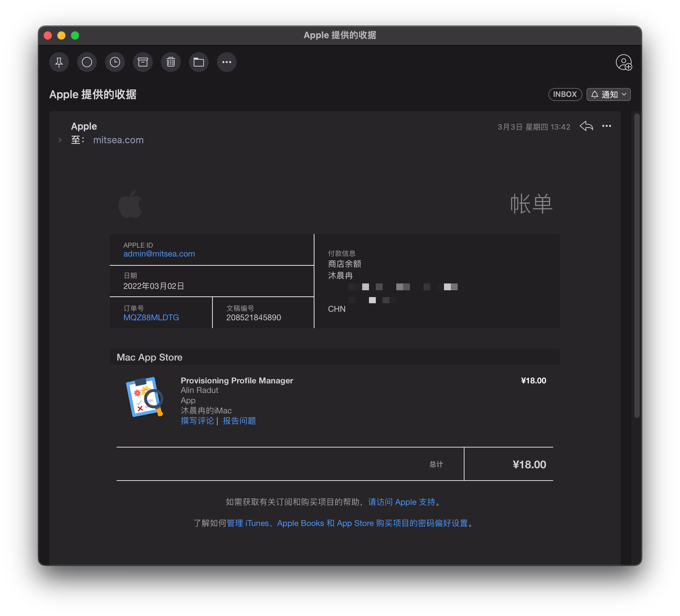Click 报告问题 report problem link
The image size is (680, 616).
pos(239,421)
